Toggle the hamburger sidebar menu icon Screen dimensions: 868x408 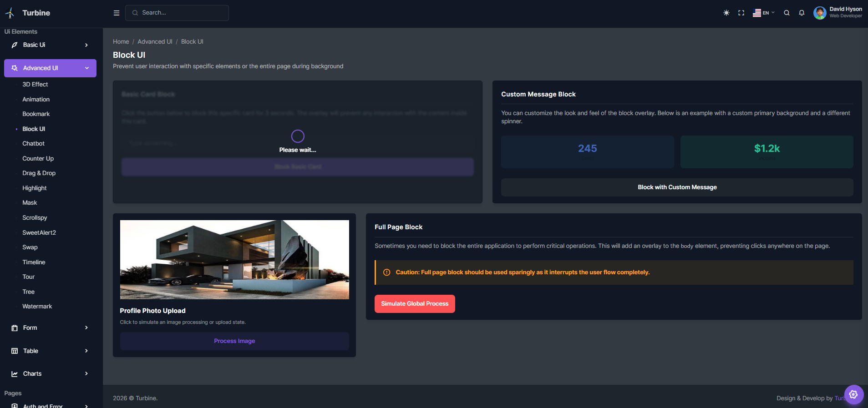(117, 13)
